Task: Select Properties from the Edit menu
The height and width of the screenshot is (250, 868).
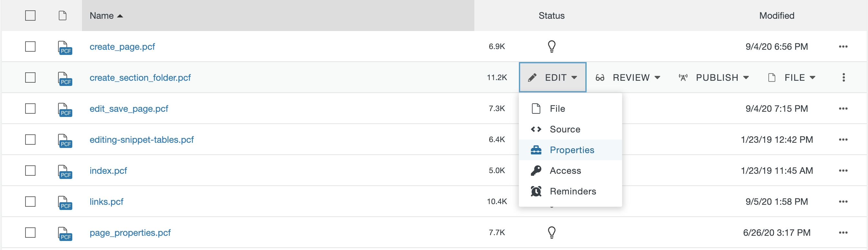Action: [572, 150]
